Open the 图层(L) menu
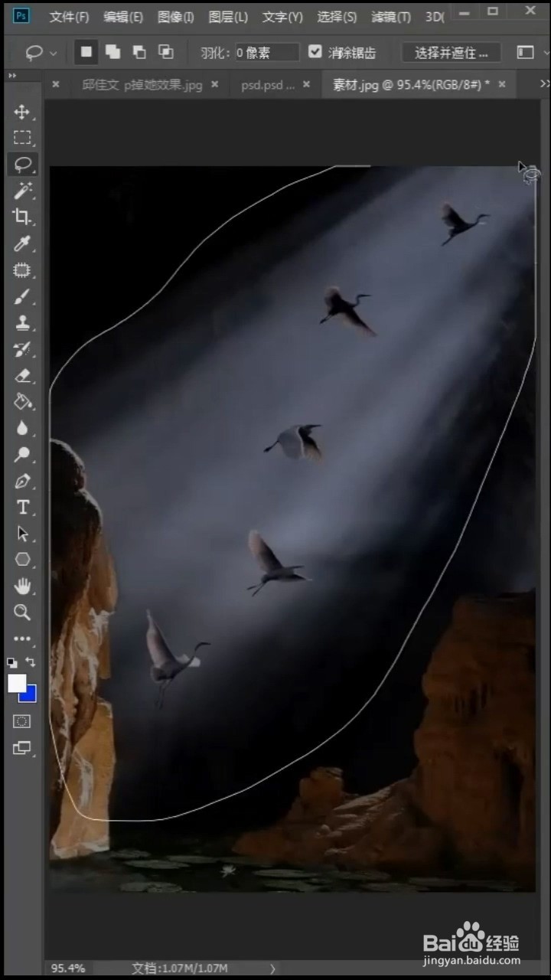 pyautogui.click(x=228, y=16)
